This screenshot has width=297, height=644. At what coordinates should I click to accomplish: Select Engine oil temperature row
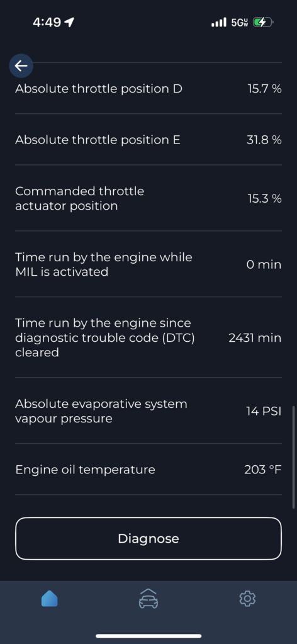[x=148, y=470]
